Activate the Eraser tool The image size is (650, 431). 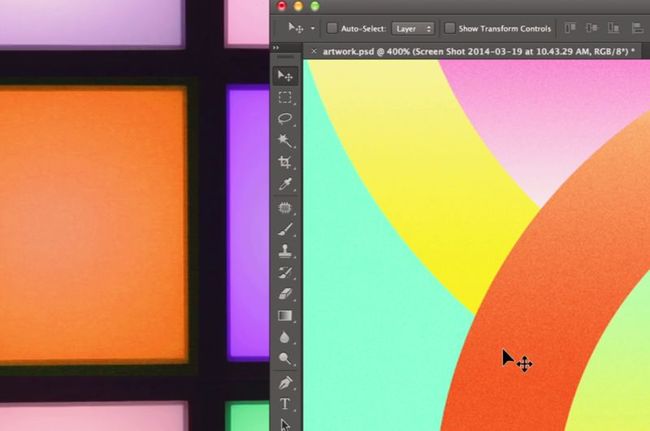(x=286, y=294)
